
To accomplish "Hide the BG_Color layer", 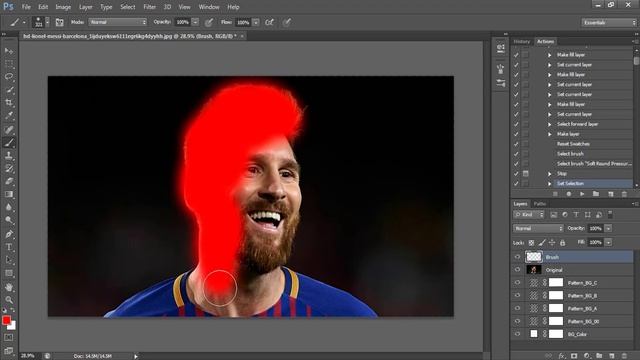I will (518, 334).
